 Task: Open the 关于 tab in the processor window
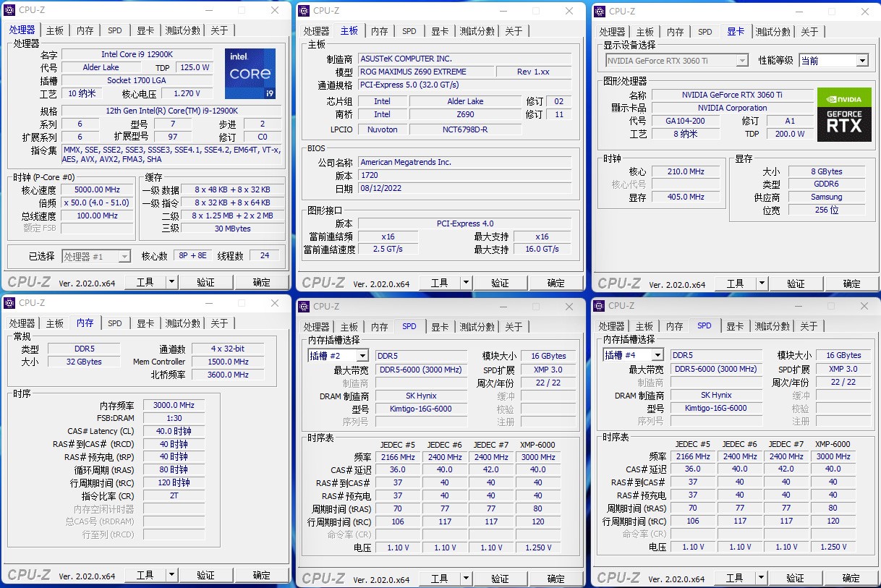tap(219, 30)
